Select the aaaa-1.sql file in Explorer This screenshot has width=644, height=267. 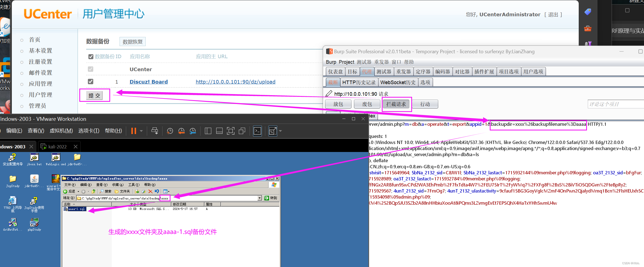click(75, 209)
